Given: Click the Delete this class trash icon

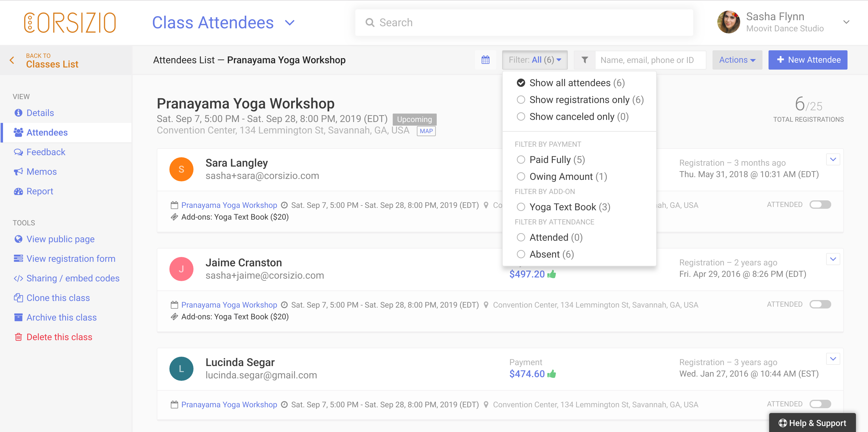Looking at the screenshot, I should pyautogui.click(x=18, y=337).
